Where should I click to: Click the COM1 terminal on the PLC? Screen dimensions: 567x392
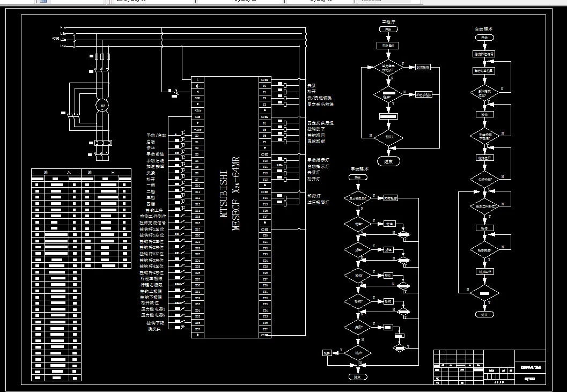(x=264, y=79)
